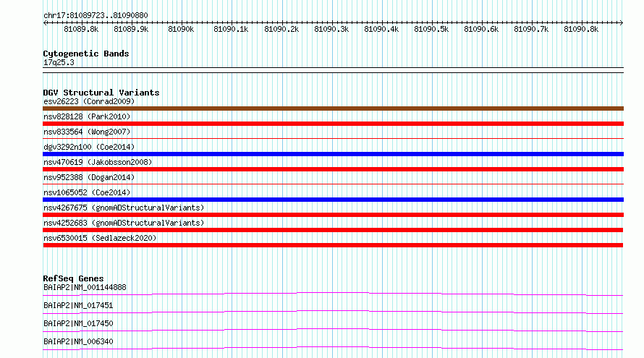644x358 pixels.
Task: Select variant label dgv3292n100 (Coe2014)
Action: (89, 147)
